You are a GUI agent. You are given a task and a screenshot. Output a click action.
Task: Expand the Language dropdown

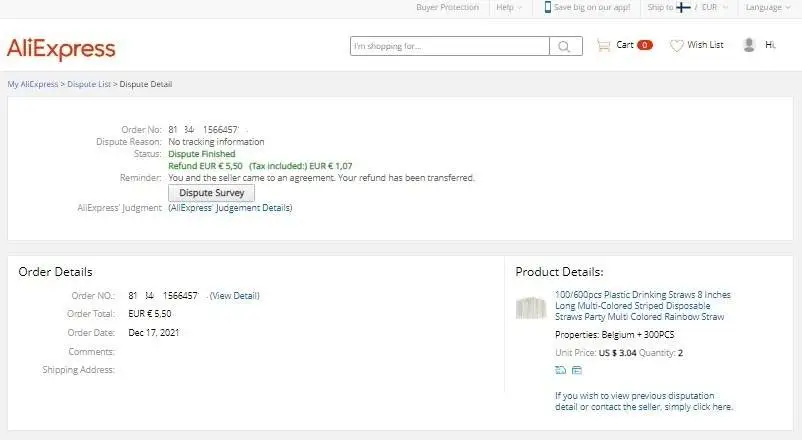click(x=768, y=7)
